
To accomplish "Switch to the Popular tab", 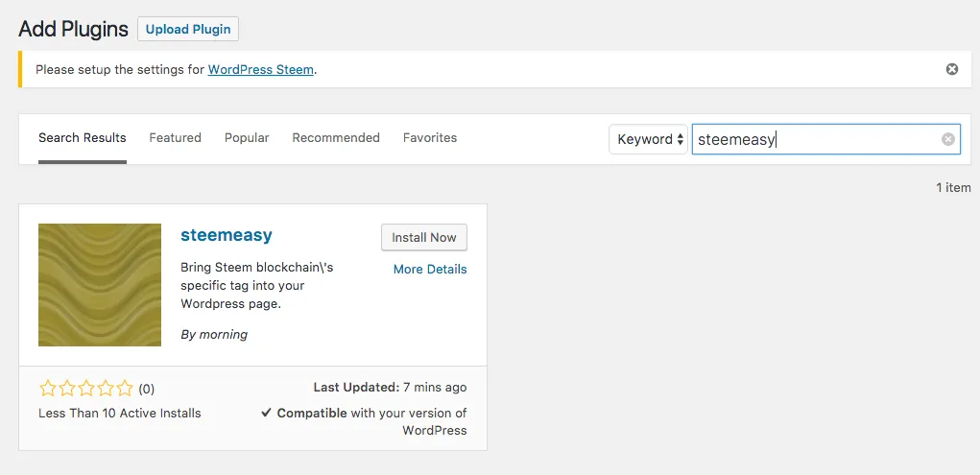I will (247, 138).
